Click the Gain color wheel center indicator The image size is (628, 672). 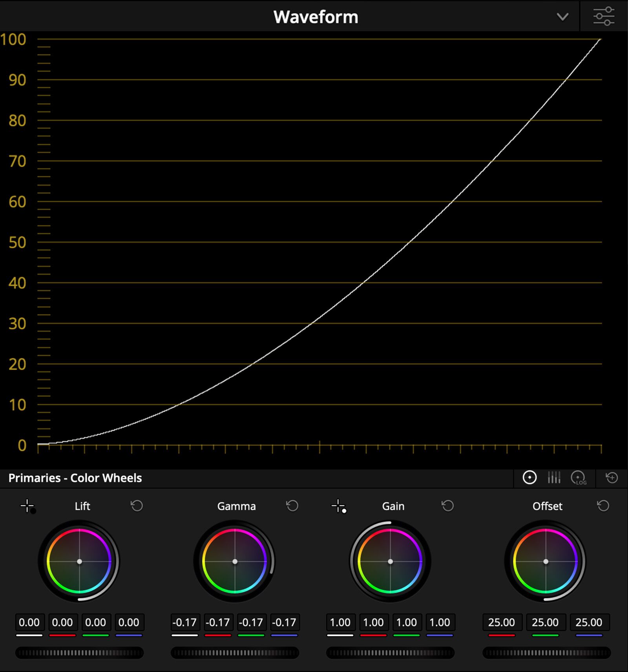pos(391,561)
